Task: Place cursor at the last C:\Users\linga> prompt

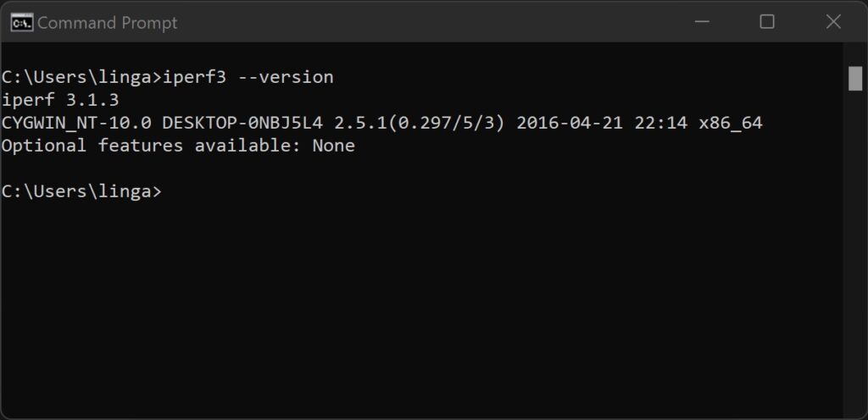Action: (81, 191)
